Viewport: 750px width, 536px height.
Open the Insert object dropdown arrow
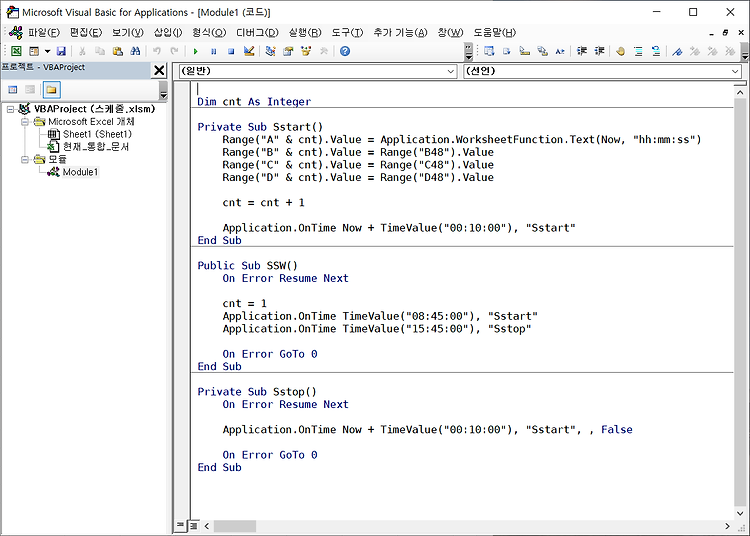[x=47, y=51]
